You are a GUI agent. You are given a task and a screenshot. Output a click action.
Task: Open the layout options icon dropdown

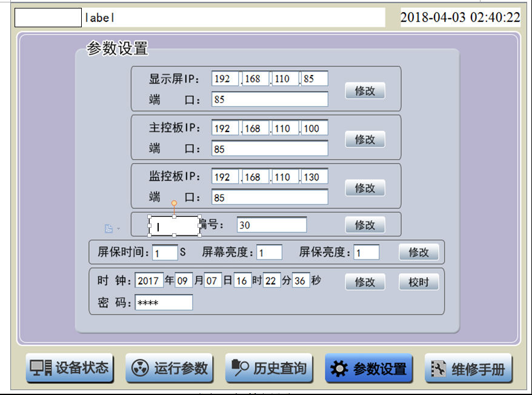[x=111, y=228]
